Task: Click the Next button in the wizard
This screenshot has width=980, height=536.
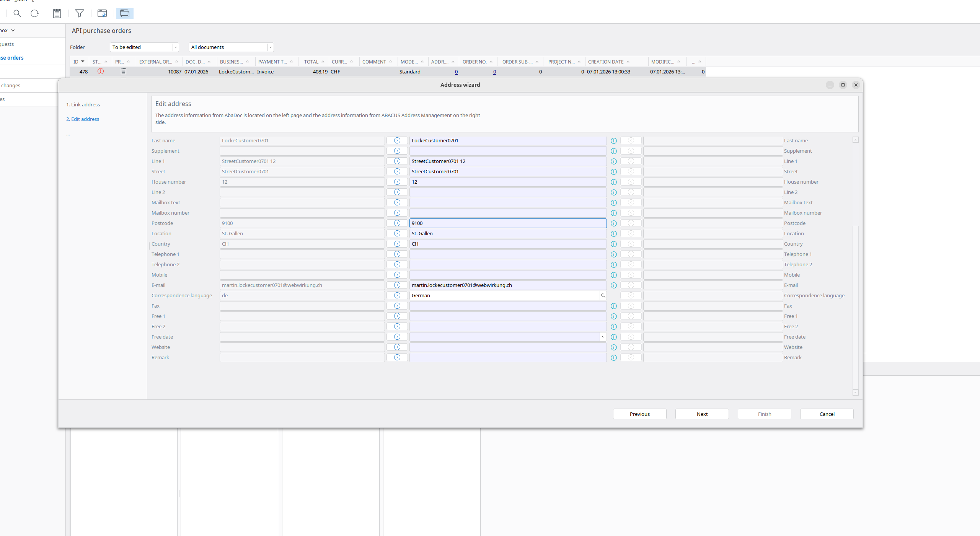Action: (702, 414)
